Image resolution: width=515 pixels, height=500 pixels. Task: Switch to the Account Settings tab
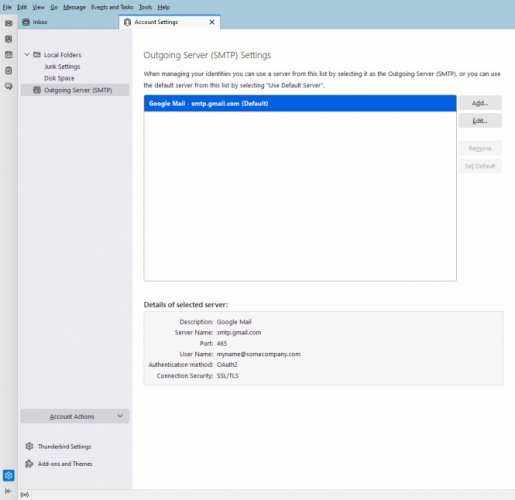(x=169, y=22)
